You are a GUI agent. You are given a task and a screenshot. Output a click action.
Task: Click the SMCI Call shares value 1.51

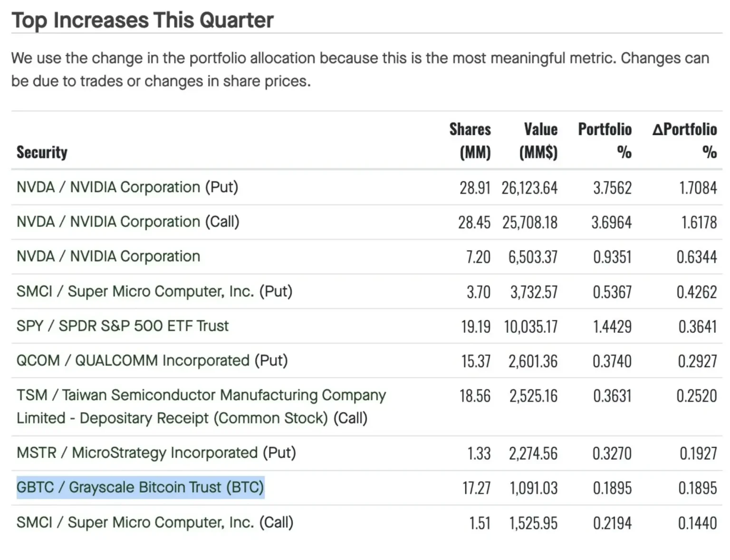point(480,523)
